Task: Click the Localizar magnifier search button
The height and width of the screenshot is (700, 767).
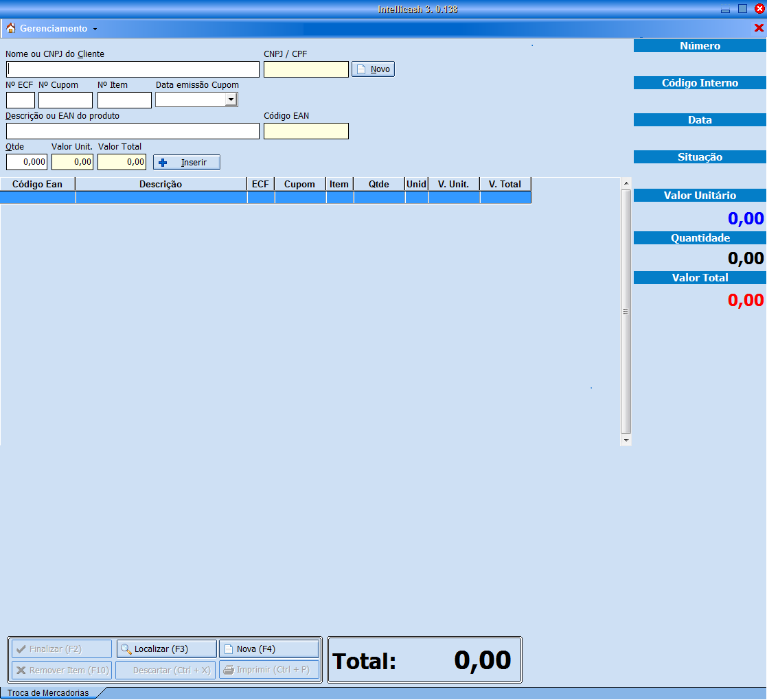Action: 166,649
